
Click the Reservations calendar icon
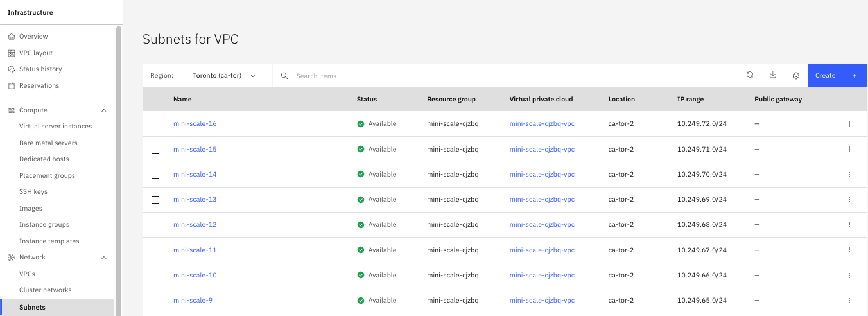click(12, 86)
